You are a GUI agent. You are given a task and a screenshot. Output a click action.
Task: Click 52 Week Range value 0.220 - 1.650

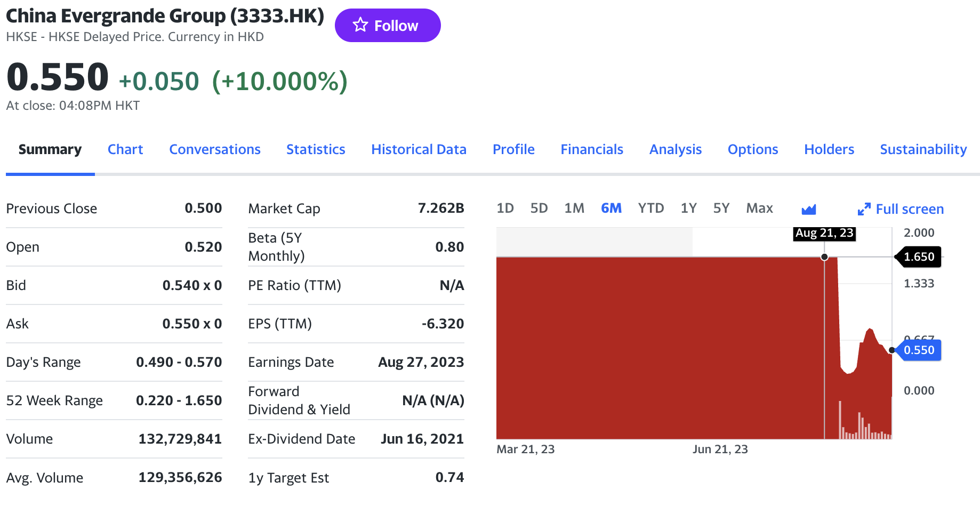click(x=179, y=400)
